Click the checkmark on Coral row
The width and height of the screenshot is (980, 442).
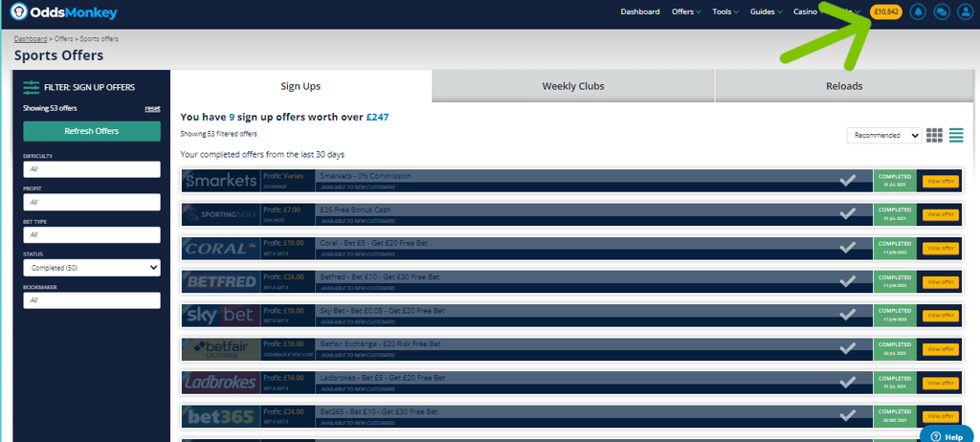(848, 248)
